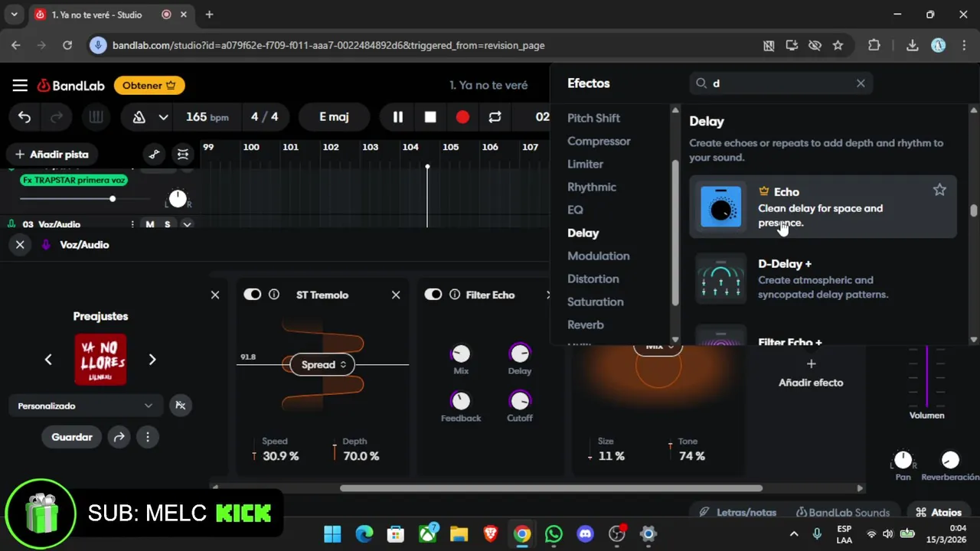Image resolution: width=980 pixels, height=551 pixels.
Task: Toggle the loop cycle button
Action: 495,117
